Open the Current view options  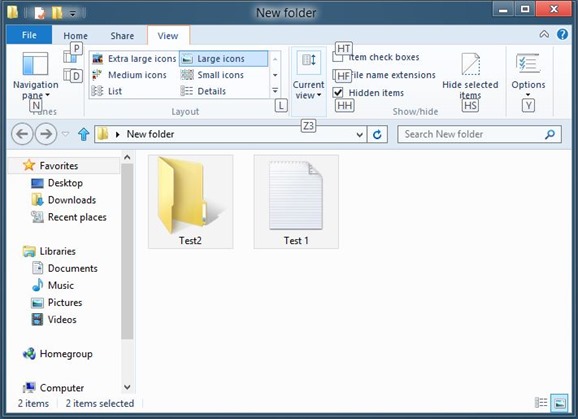[309, 76]
